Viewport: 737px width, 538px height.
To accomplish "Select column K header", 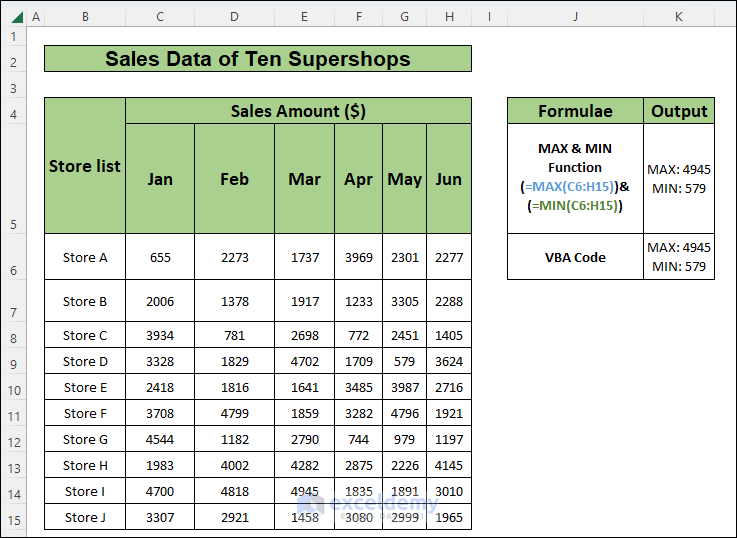I will [x=679, y=17].
